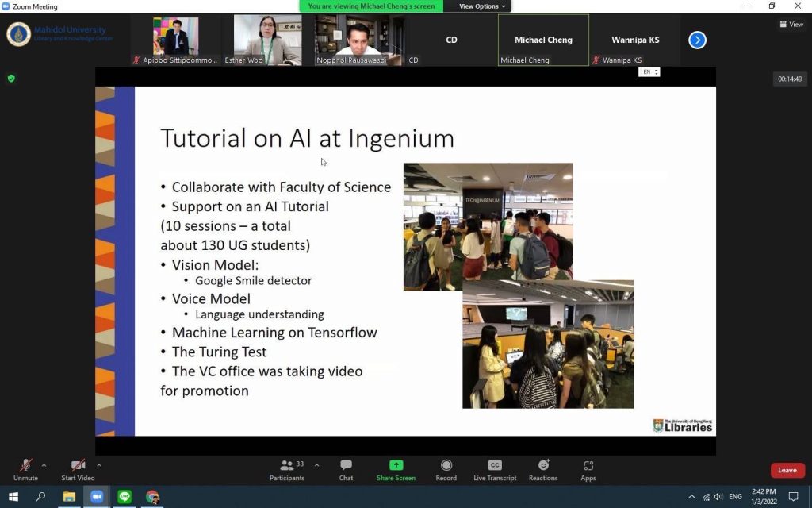Leave the meeting
The height and width of the screenshot is (508, 812).
point(787,470)
